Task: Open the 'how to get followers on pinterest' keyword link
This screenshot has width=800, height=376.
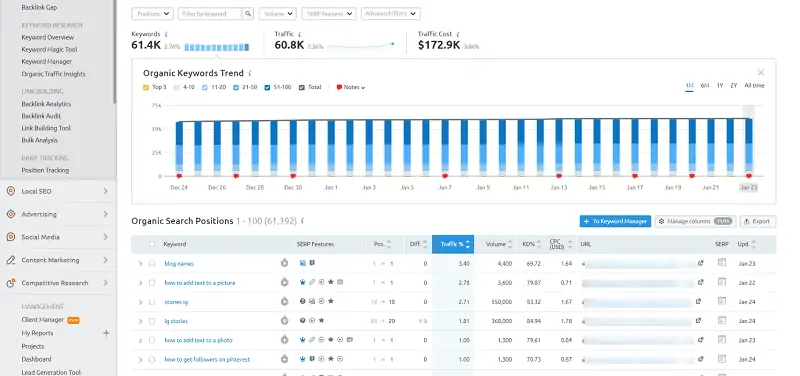Action: pyautogui.click(x=207, y=360)
